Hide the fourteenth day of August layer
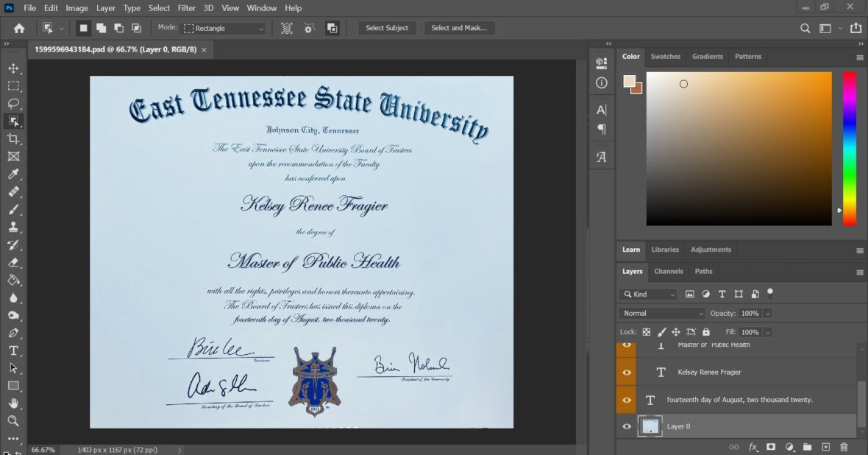 (627, 400)
